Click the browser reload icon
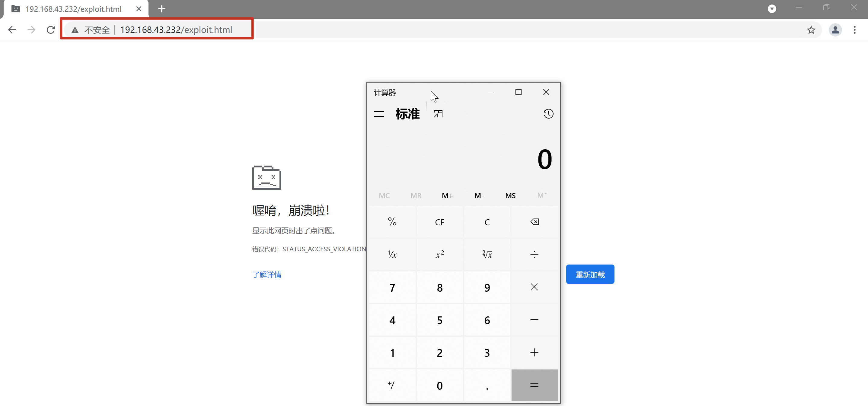Screen dimensions: 868x406 pos(51,30)
